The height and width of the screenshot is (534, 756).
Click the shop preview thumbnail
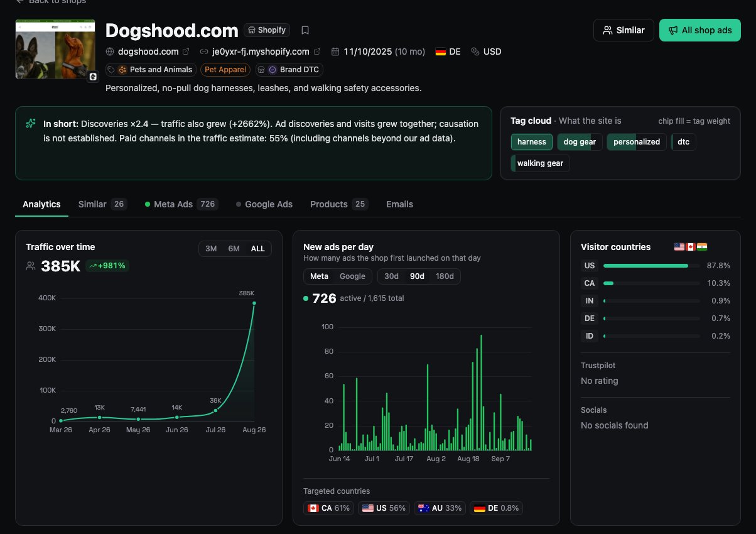tap(55, 49)
